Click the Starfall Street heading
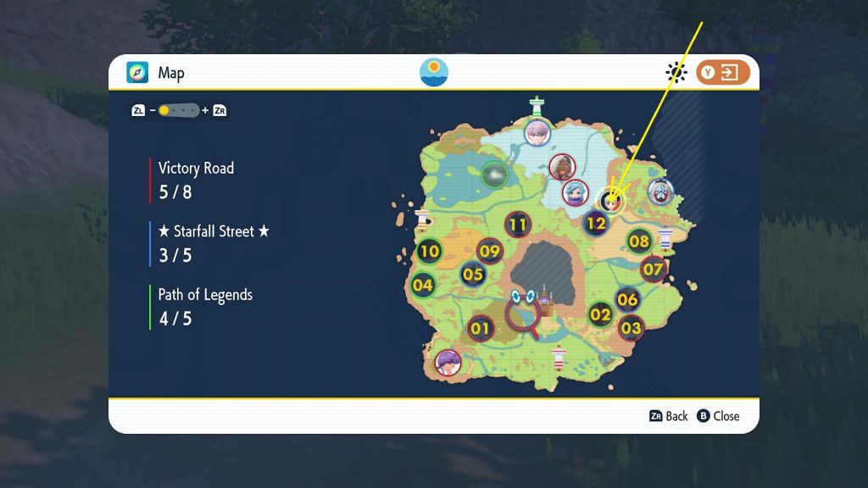The image size is (868, 488). pyautogui.click(x=214, y=231)
